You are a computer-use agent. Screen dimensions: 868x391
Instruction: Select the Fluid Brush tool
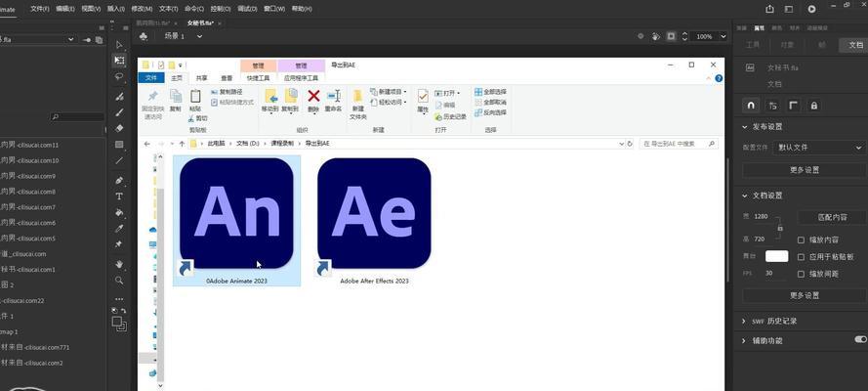click(x=119, y=97)
